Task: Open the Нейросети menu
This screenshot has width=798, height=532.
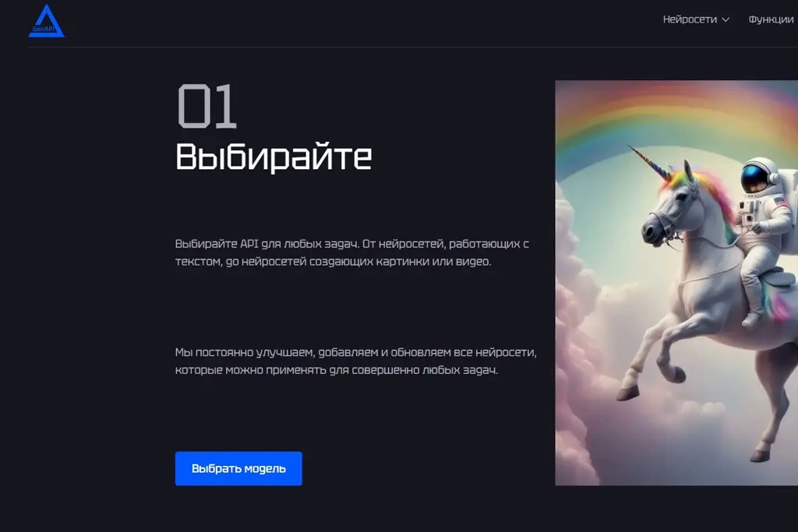Action: 696,19
